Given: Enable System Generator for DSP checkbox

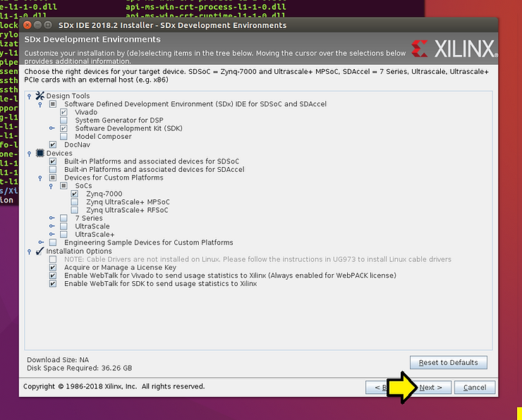Looking at the screenshot, I should click(63, 120).
